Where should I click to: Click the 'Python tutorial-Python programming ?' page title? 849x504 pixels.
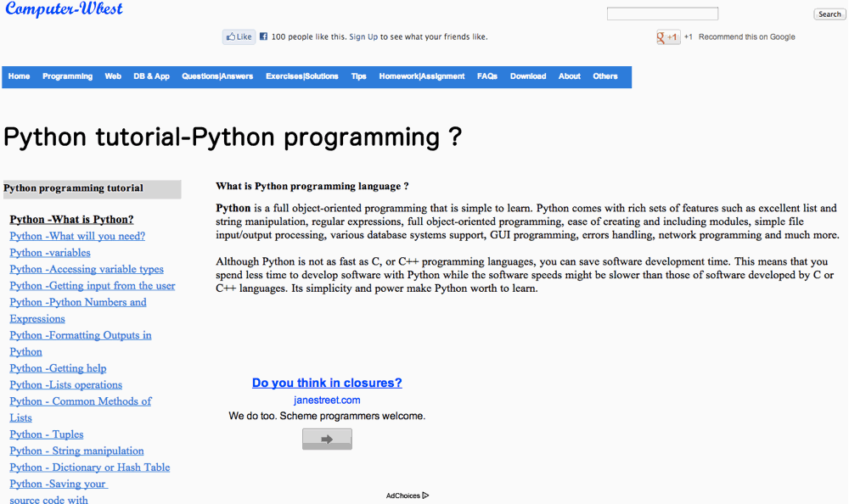233,137
